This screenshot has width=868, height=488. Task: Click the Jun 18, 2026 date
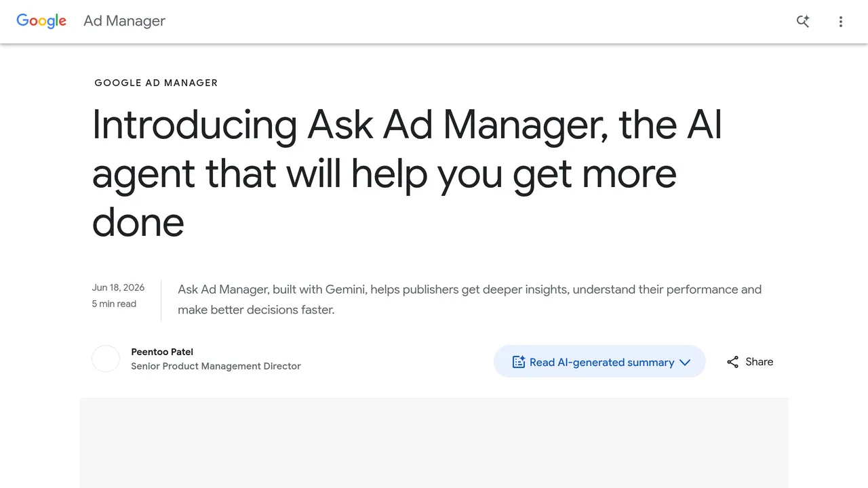(118, 287)
